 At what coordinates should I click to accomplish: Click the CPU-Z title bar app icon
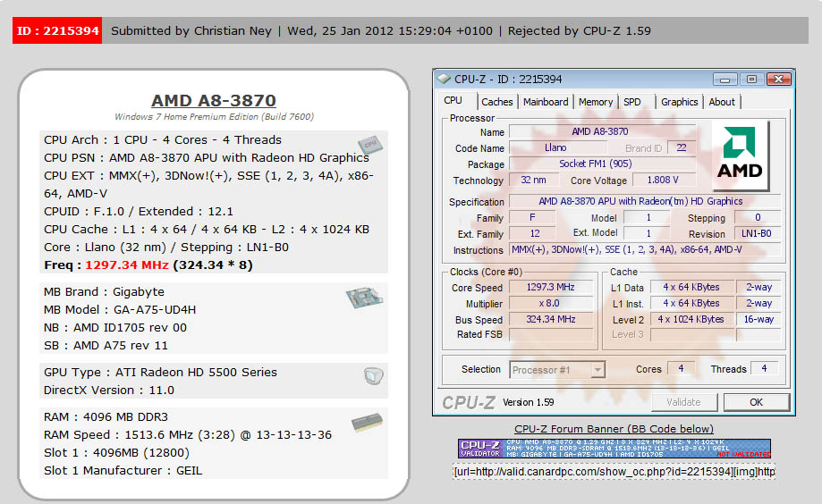(445, 79)
